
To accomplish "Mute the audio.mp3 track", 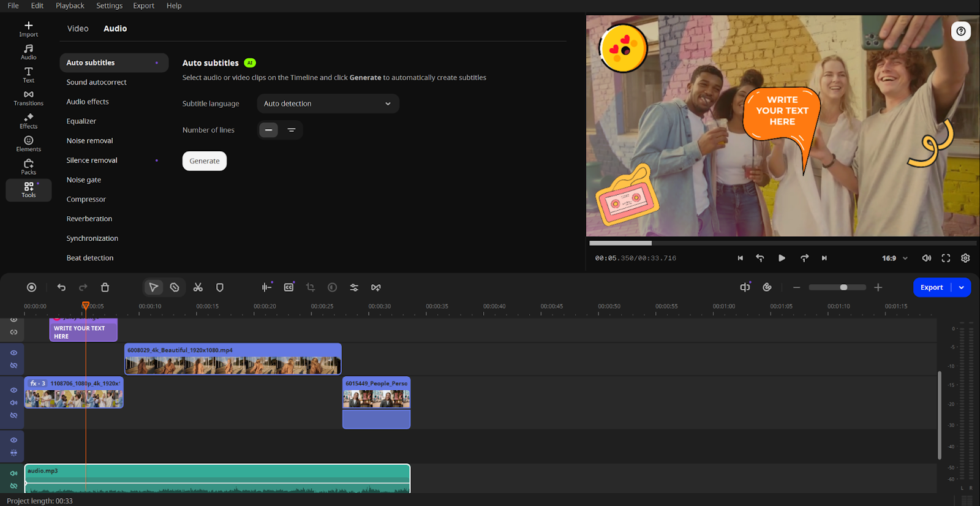I will (x=13, y=473).
